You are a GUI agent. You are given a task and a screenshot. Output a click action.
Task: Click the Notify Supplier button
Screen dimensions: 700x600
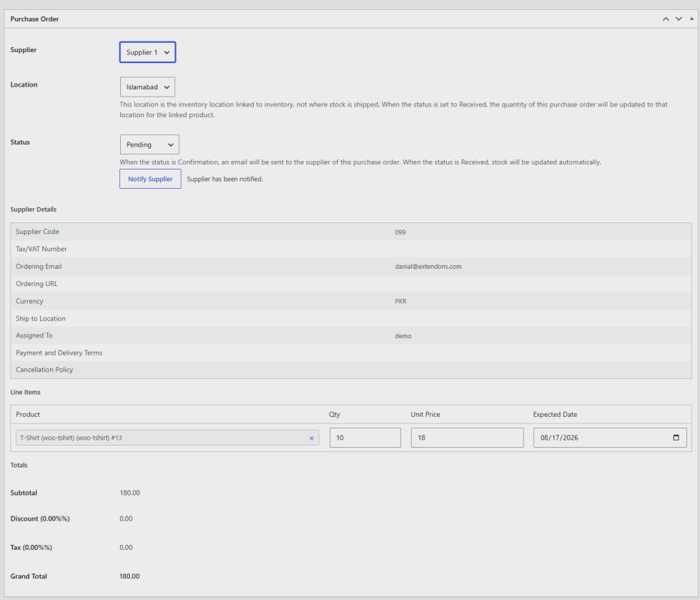[x=150, y=179]
